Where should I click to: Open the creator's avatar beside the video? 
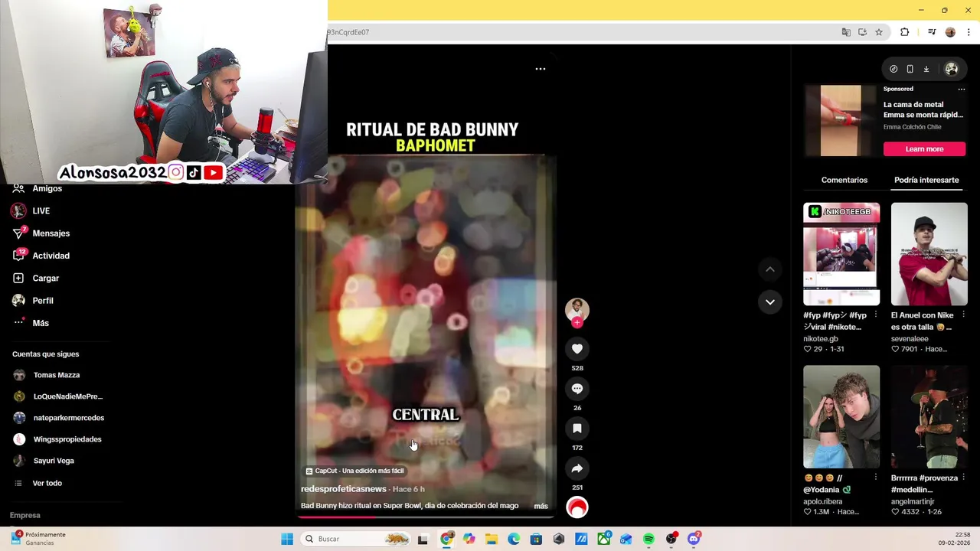(x=577, y=309)
